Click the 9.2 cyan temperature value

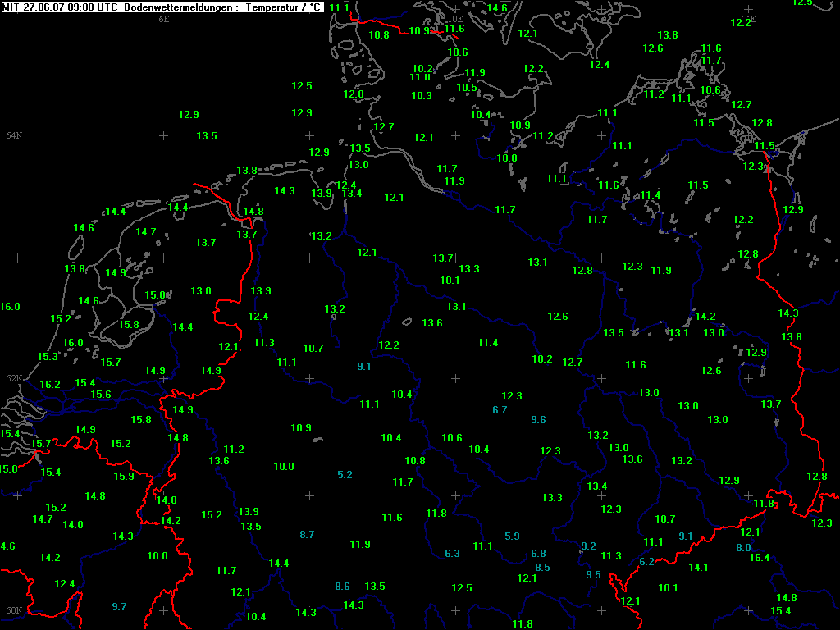588,546
